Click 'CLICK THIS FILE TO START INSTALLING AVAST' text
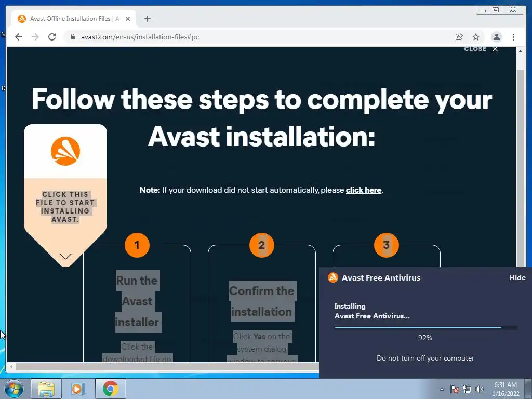Viewport: 532px width, 399px height. [x=65, y=207]
